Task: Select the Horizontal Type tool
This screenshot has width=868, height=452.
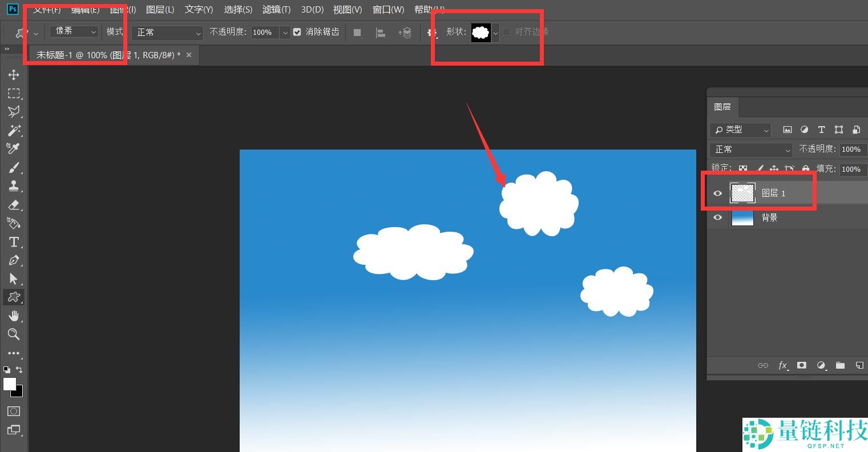Action: [14, 242]
